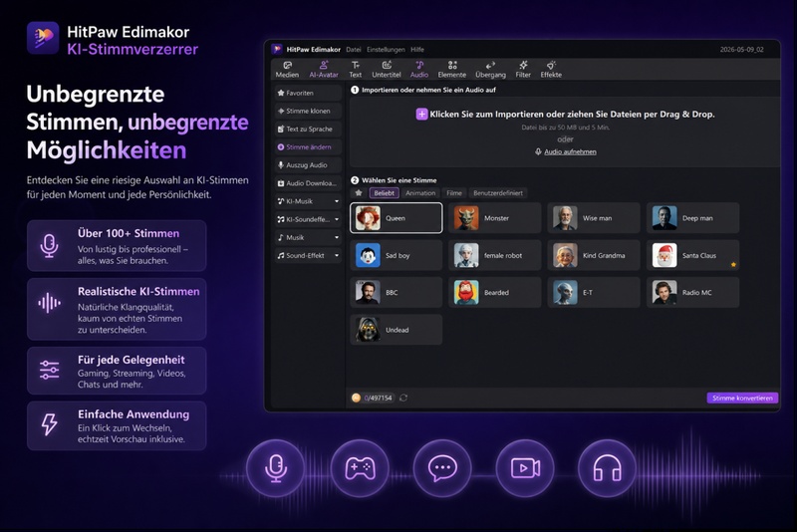Click the Für jede Gelegenheit card

pyautogui.click(x=117, y=371)
